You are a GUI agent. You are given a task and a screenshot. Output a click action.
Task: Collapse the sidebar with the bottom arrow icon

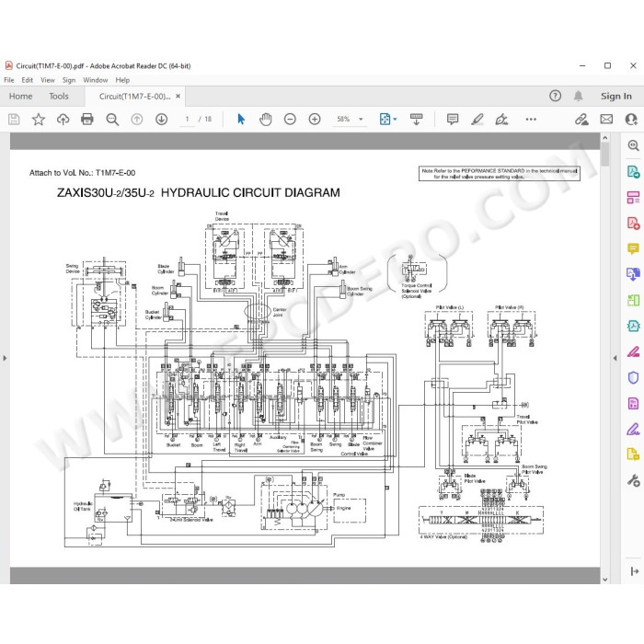pos(635,571)
